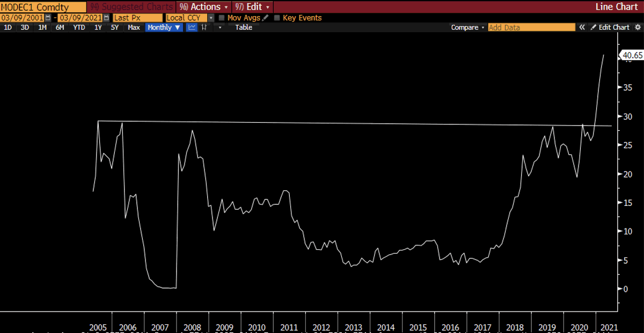The width and height of the screenshot is (644, 333).
Task: Select the 1M time range
Action: (42, 27)
